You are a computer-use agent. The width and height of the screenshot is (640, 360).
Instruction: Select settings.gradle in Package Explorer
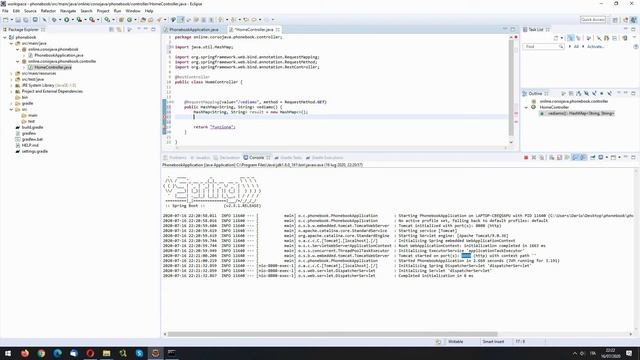(x=35, y=151)
